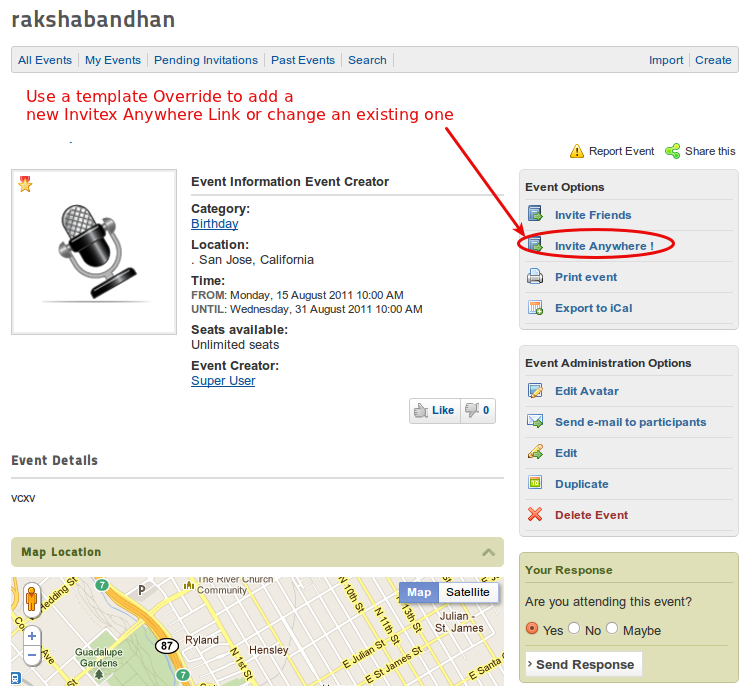Click the San Jose, California location text
The width and height of the screenshot is (749, 686).
[x=257, y=260]
